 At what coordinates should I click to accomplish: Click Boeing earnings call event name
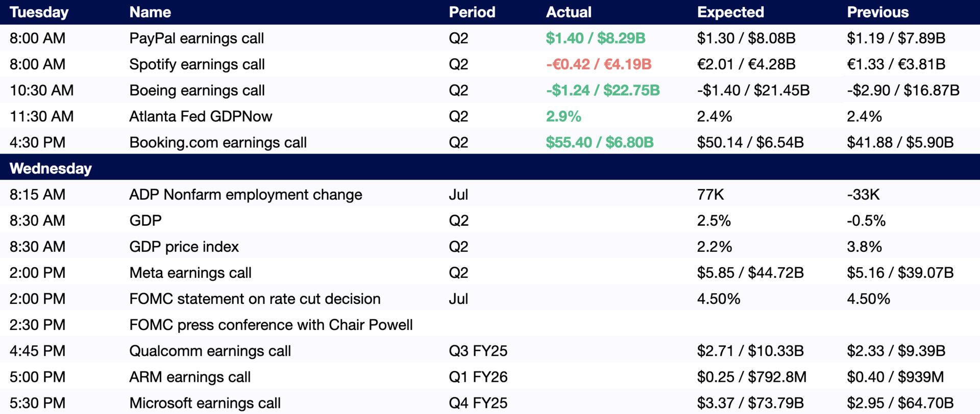pos(197,90)
